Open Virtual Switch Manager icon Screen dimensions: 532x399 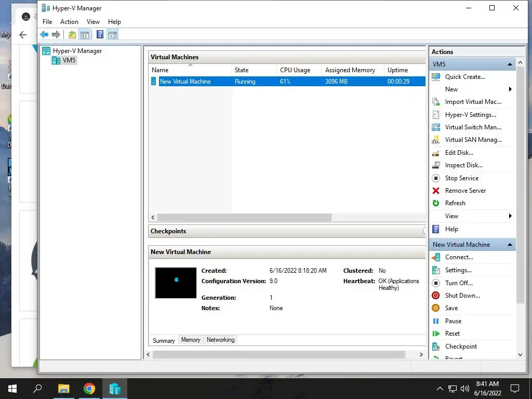point(436,127)
